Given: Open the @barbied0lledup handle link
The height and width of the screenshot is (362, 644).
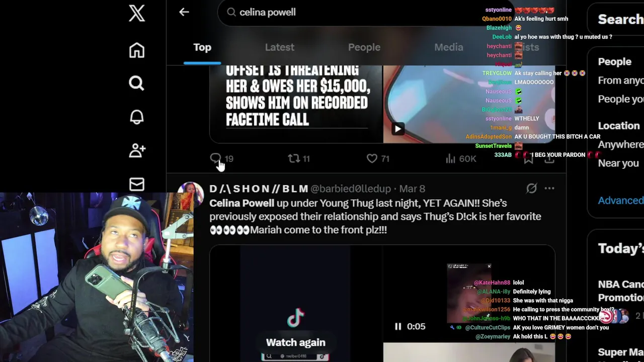Looking at the screenshot, I should click(x=351, y=189).
